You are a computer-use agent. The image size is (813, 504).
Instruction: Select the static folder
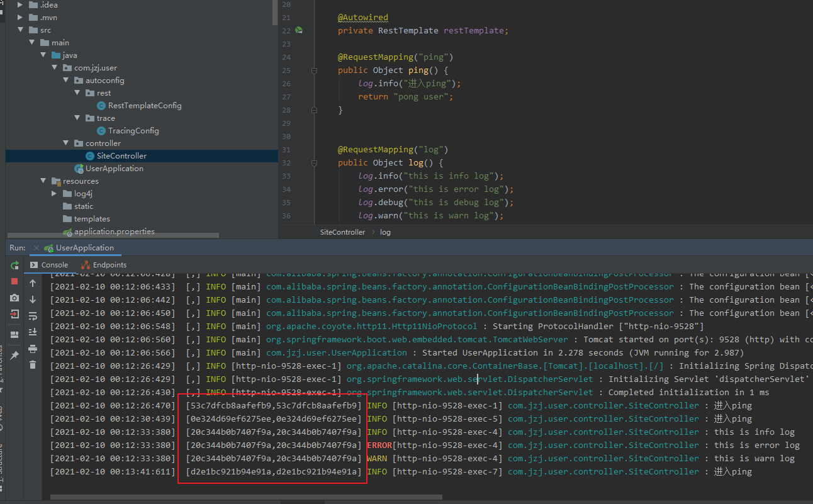[x=84, y=206]
